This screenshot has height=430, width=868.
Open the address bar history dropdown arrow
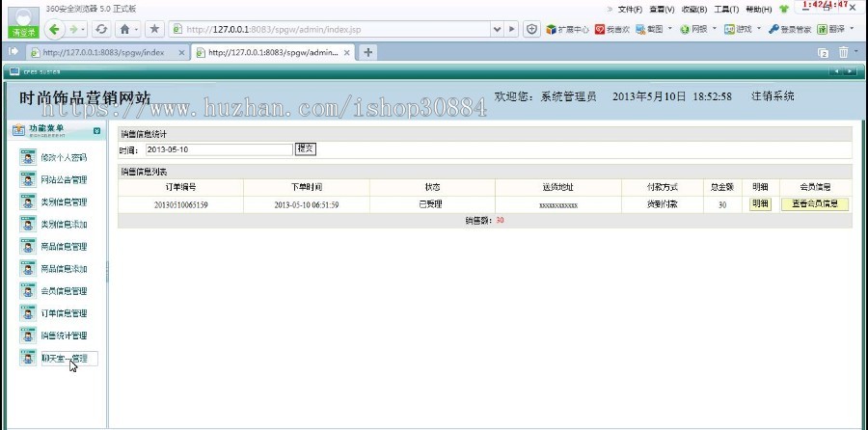[x=497, y=29]
